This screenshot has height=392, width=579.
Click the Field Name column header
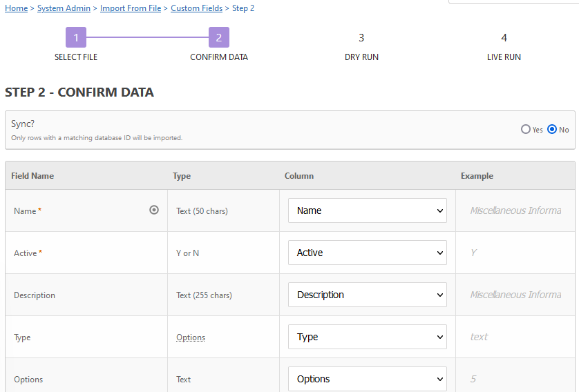point(32,176)
